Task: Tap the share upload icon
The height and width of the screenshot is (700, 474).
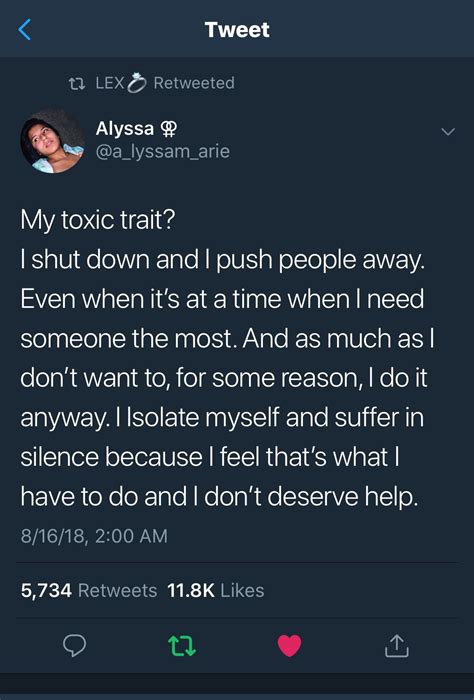Action: pyautogui.click(x=396, y=646)
